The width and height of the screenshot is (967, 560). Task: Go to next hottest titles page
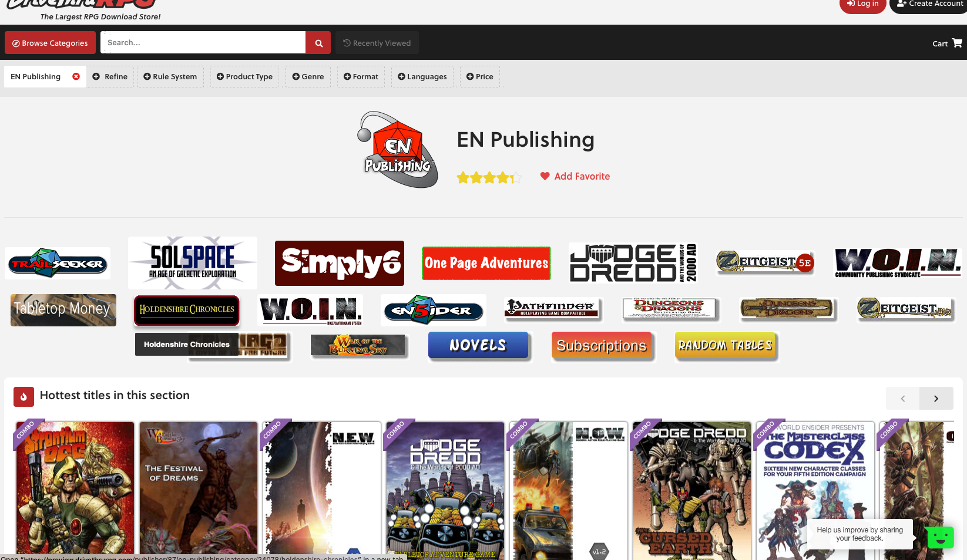pos(936,399)
